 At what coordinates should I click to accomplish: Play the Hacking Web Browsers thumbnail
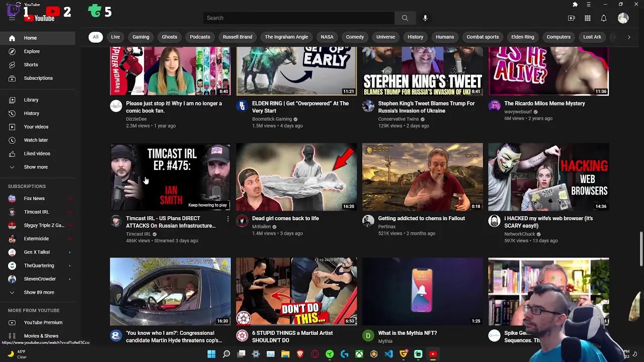tap(548, 177)
